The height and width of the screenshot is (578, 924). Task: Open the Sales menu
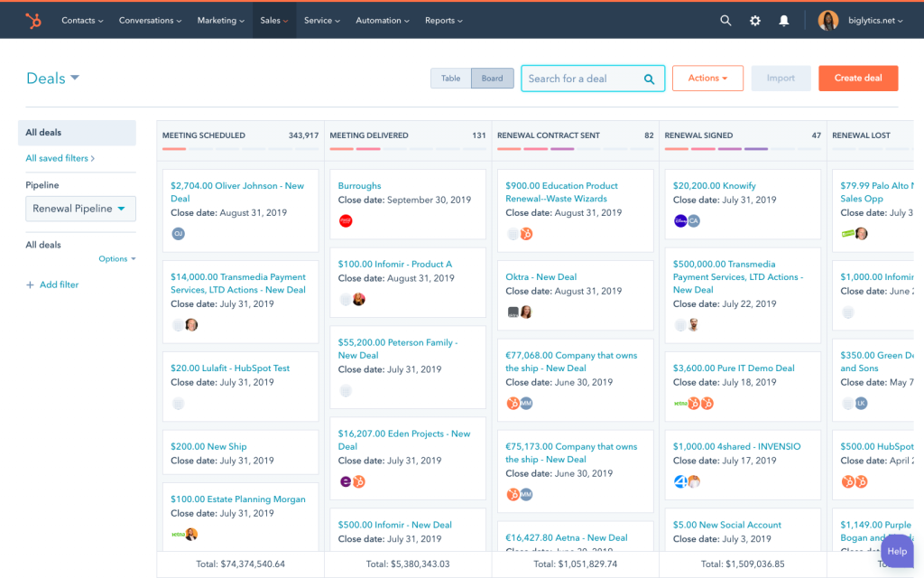tap(274, 21)
